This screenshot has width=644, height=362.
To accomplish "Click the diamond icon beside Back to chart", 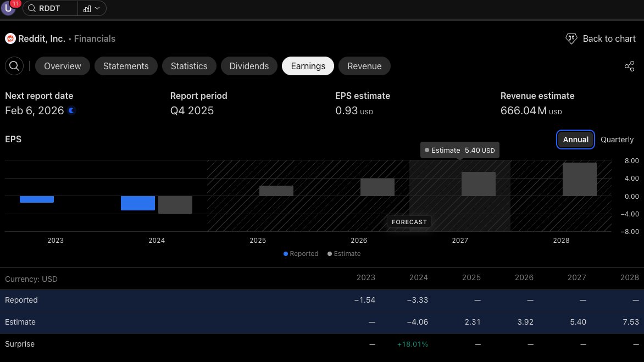I will [x=571, y=38].
